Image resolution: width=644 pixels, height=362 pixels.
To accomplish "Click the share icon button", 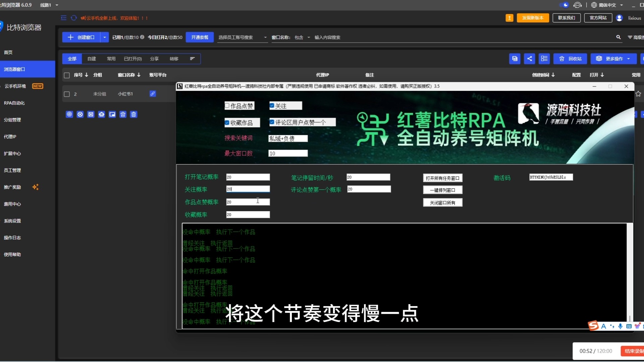I will (529, 59).
